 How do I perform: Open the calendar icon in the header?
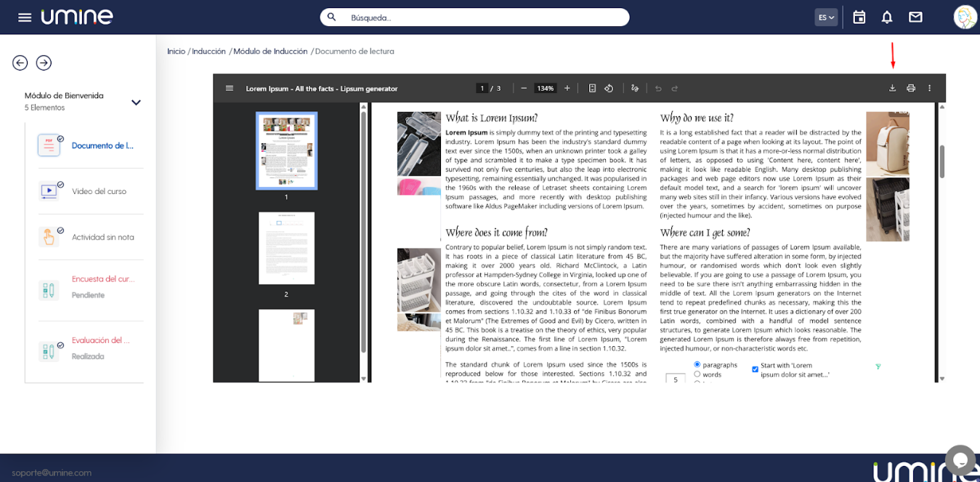click(x=859, y=17)
